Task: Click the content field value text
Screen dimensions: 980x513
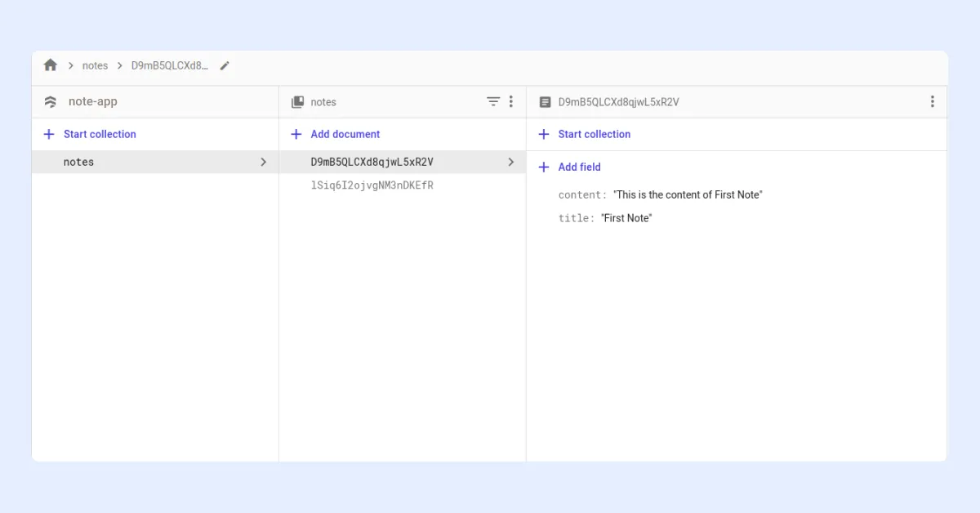Action: (687, 194)
